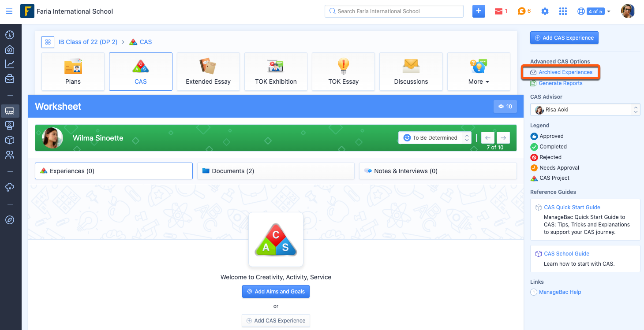
Task: Open the hamburger main menu
Action: point(9,11)
